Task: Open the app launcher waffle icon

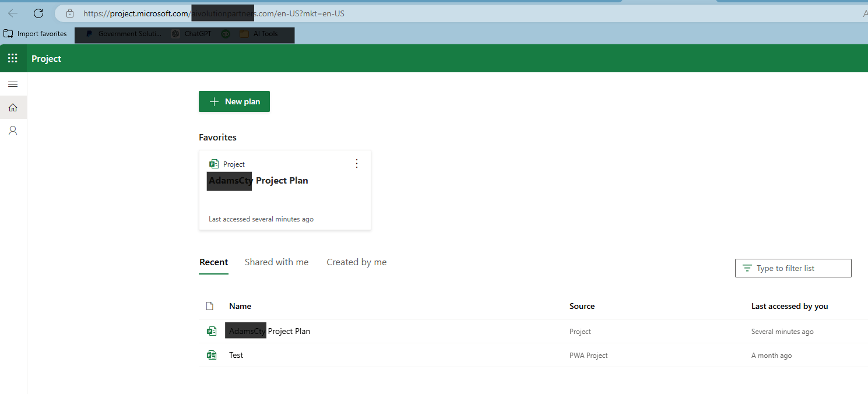Action: click(12, 58)
